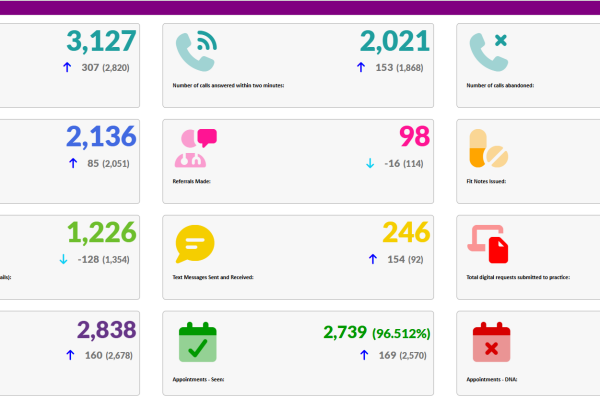This screenshot has height=400, width=600.
Task: Select the text messages value 246
Action: click(406, 232)
